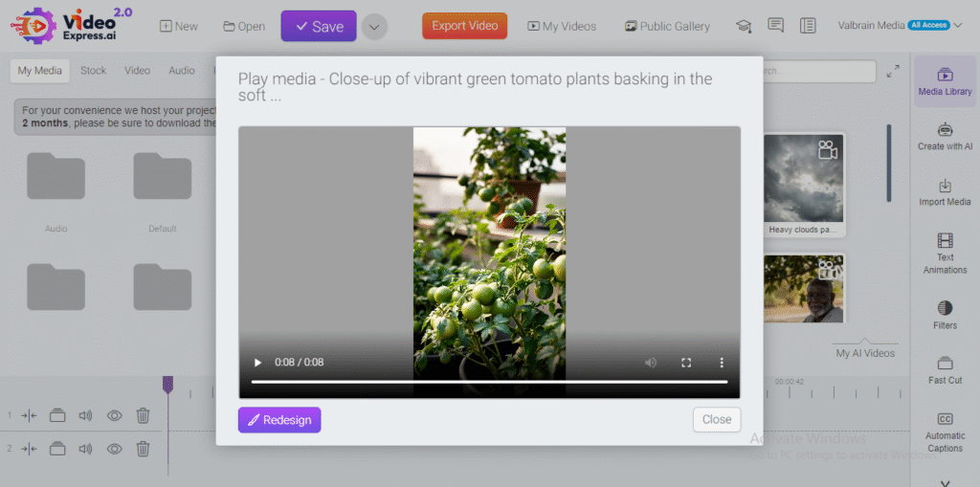This screenshot has width=980, height=487.
Task: Close the Play media dialog
Action: point(716,419)
